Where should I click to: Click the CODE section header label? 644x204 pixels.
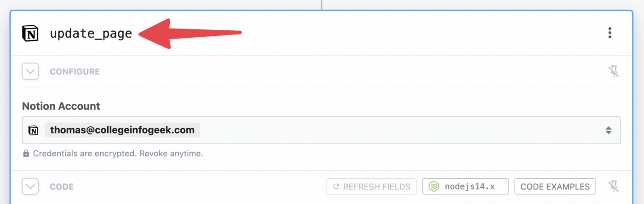click(62, 187)
